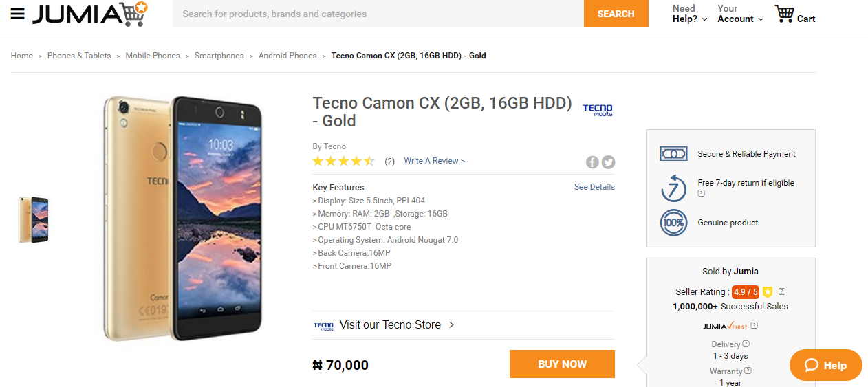Click the product search input field
868x387 pixels.
click(x=378, y=14)
